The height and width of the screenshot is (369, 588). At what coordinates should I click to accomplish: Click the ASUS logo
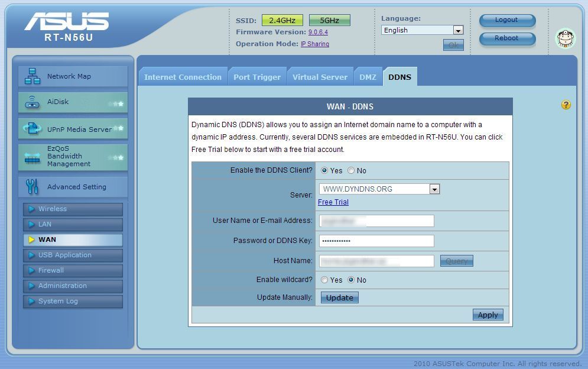67,22
